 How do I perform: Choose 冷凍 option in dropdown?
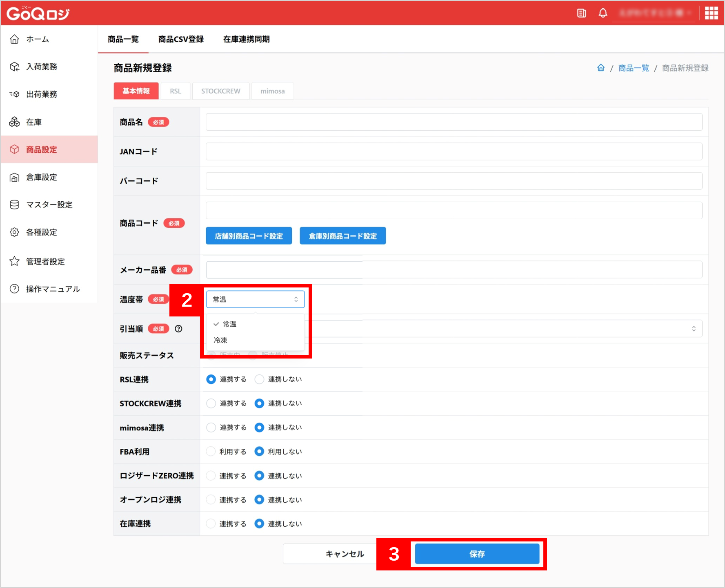click(256, 340)
